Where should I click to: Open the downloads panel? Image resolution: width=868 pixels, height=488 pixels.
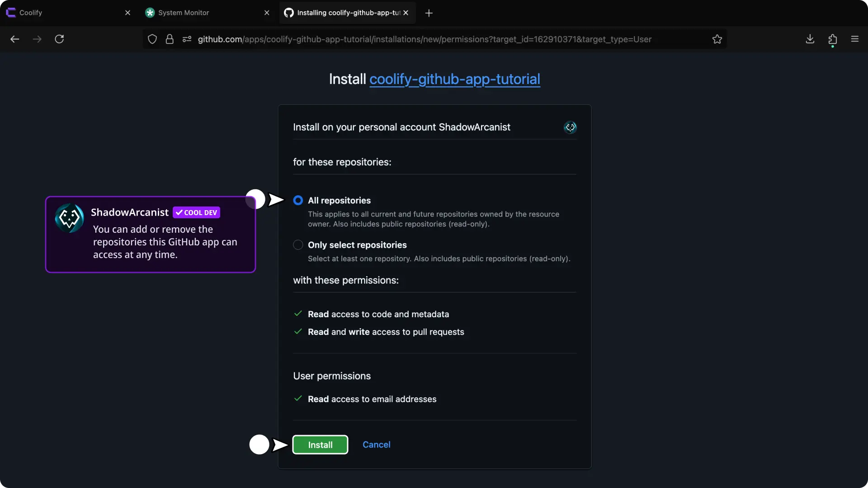point(810,39)
